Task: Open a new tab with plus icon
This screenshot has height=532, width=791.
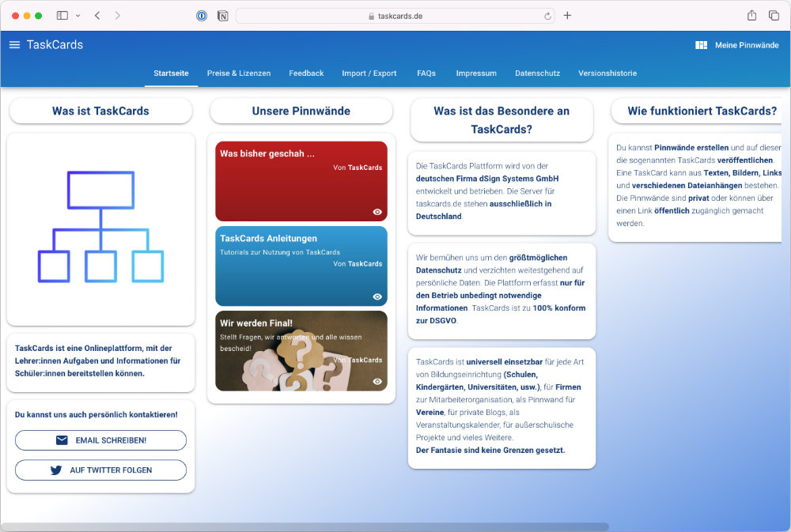Action: point(567,16)
